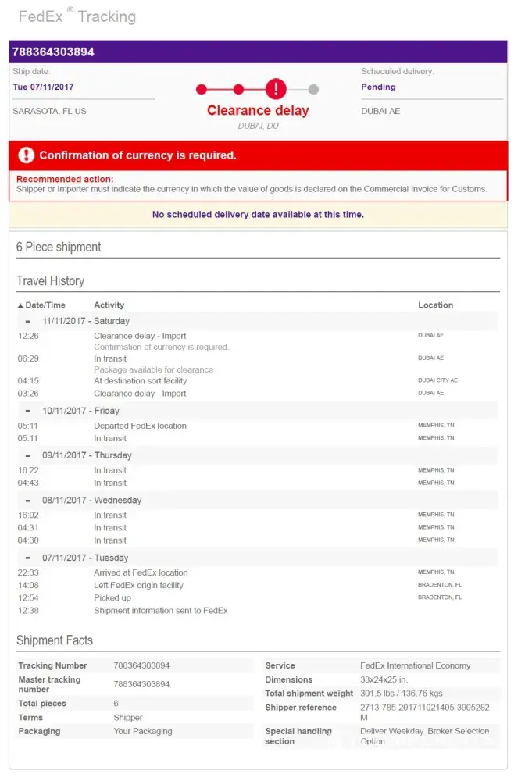This screenshot has height=781, width=532.
Task: Click the tracking number 788364303894 header
Action: pos(53,52)
